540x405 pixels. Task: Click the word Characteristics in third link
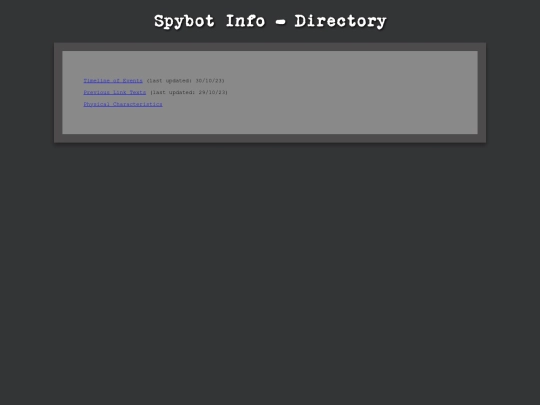click(x=138, y=104)
